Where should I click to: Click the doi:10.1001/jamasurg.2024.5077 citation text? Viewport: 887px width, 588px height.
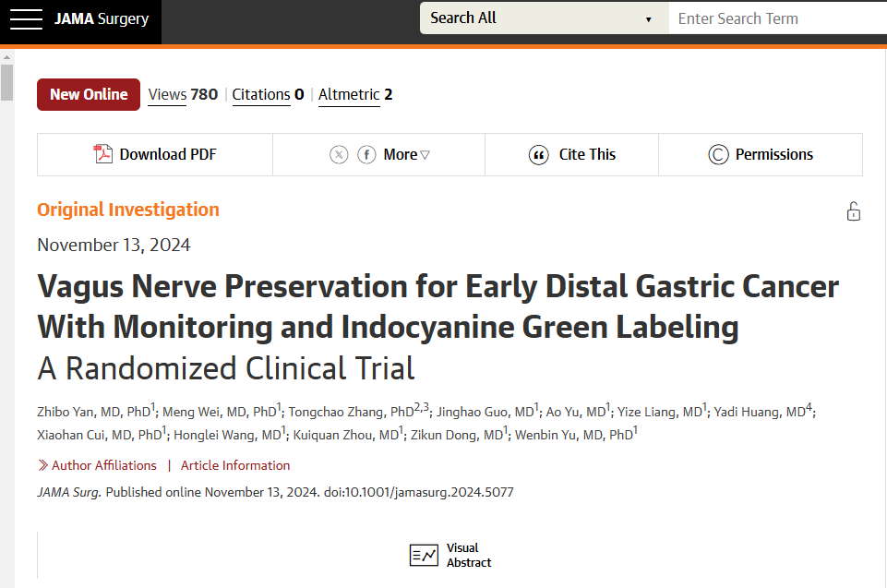pyautogui.click(x=419, y=492)
